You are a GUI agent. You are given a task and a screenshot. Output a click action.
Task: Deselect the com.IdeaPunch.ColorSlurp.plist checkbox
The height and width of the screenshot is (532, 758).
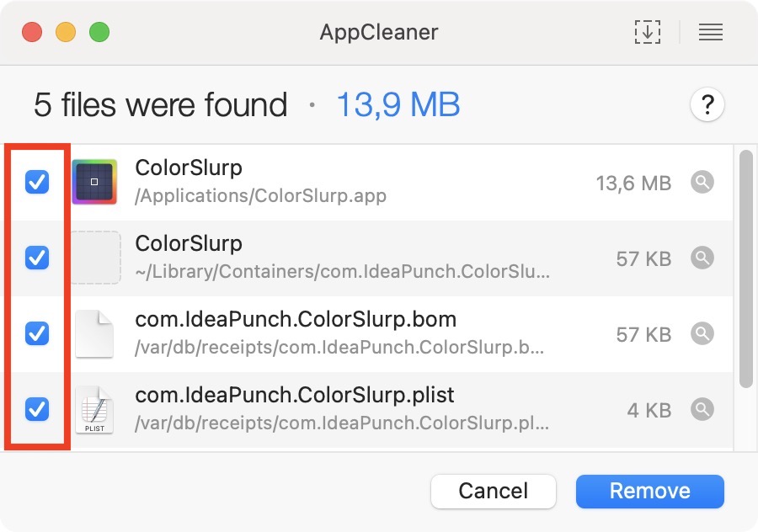(37, 409)
